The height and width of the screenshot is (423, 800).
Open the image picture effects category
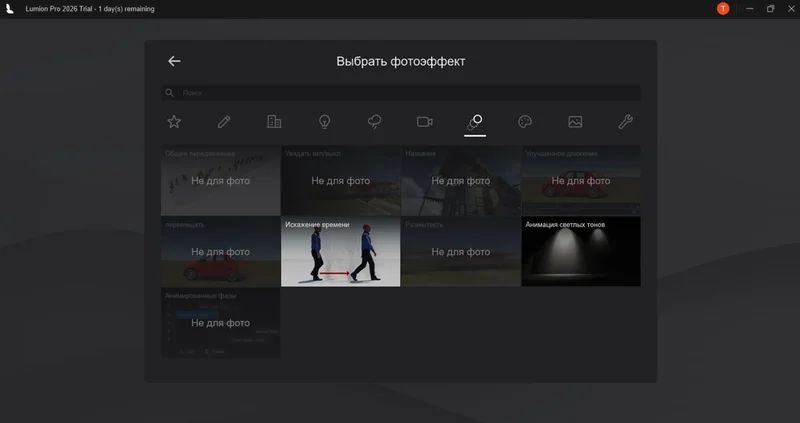coord(575,121)
